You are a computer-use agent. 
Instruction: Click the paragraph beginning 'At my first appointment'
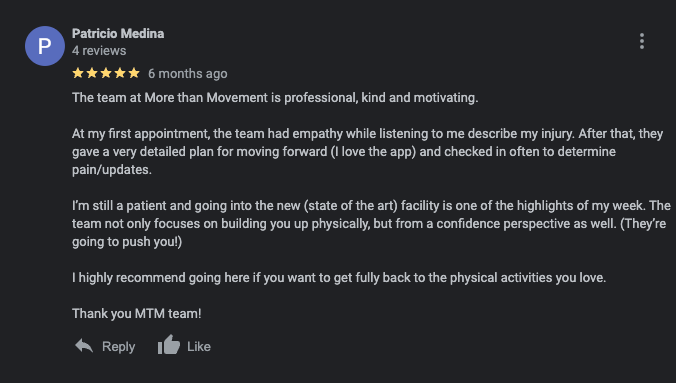click(367, 151)
